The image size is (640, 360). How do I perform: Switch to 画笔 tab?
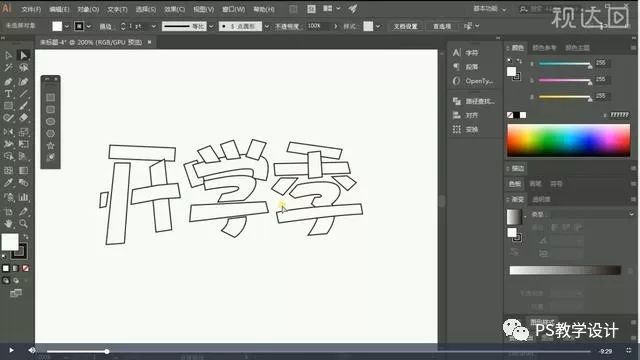535,184
